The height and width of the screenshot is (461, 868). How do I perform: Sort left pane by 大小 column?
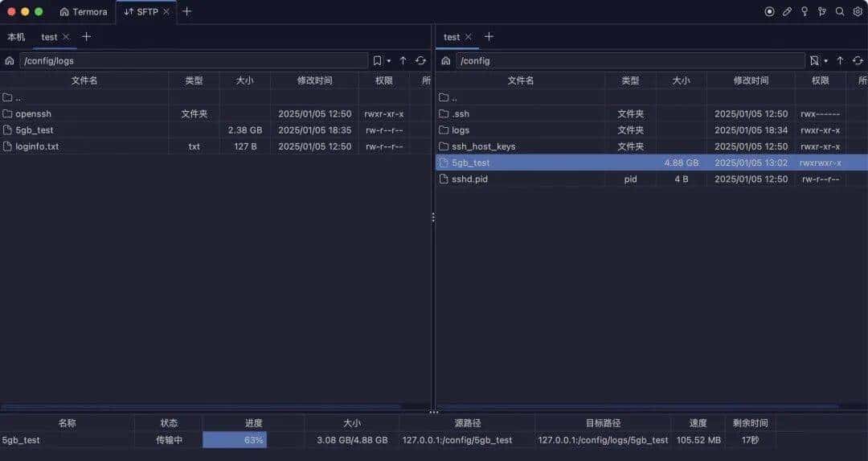244,81
